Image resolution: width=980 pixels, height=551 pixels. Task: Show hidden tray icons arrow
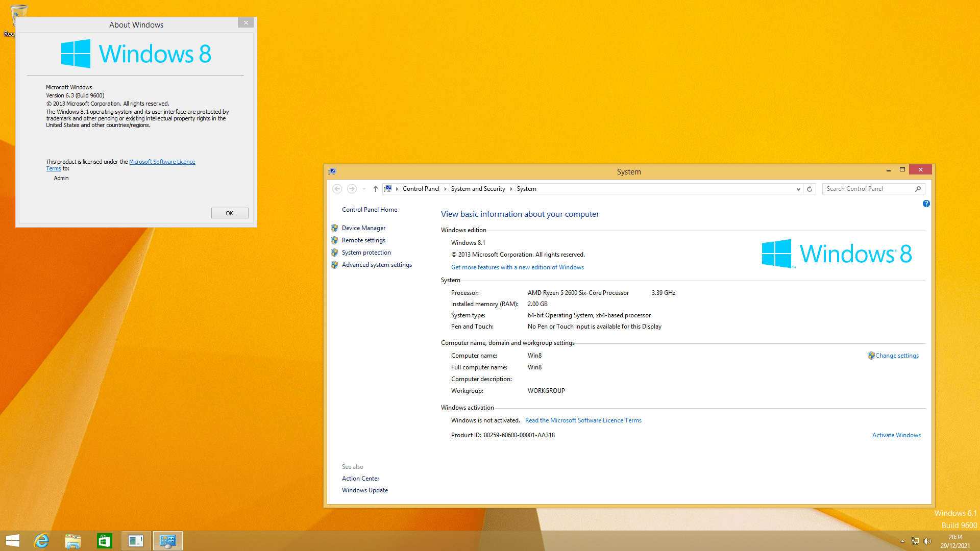point(902,541)
